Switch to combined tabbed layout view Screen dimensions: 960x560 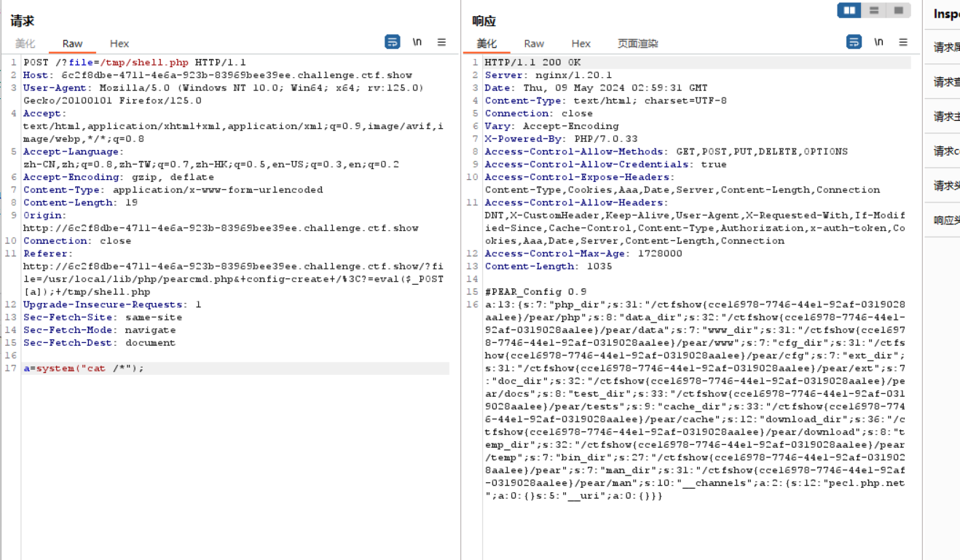pos(898,10)
